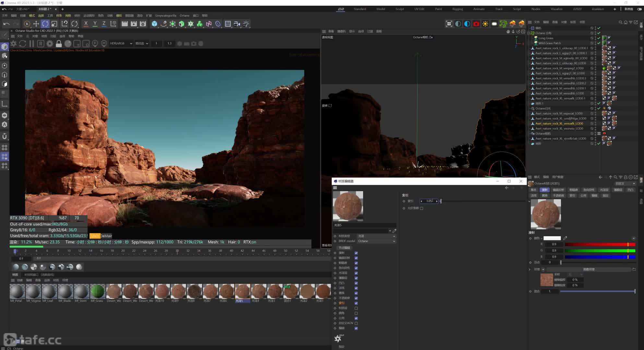644x350 pixels.
Task: Select the Move tool in the top toolbar
Action: pos(36,24)
